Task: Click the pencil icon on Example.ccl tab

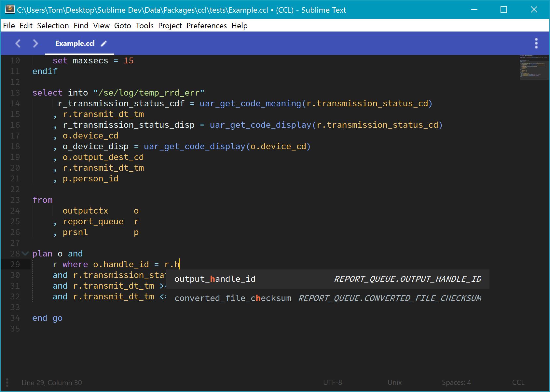Action: pyautogui.click(x=104, y=44)
